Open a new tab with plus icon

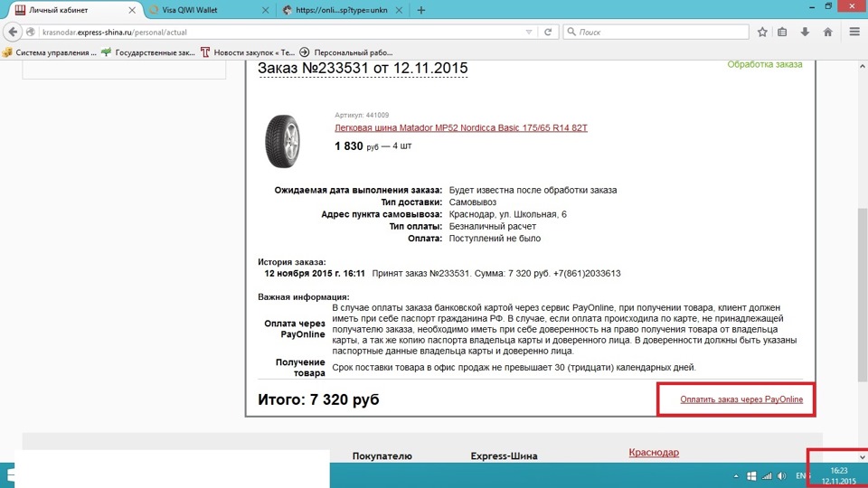pyautogui.click(x=421, y=10)
